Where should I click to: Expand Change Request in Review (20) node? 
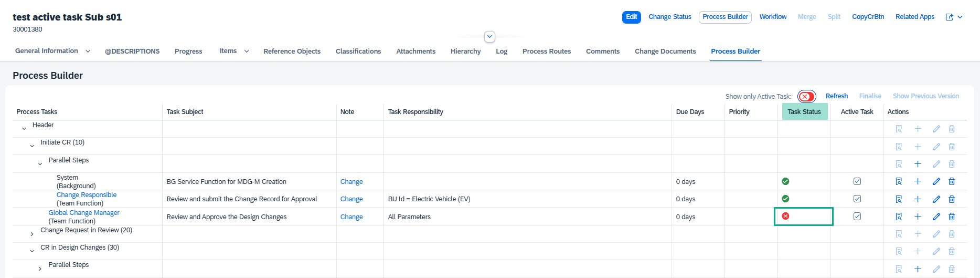tap(32, 234)
